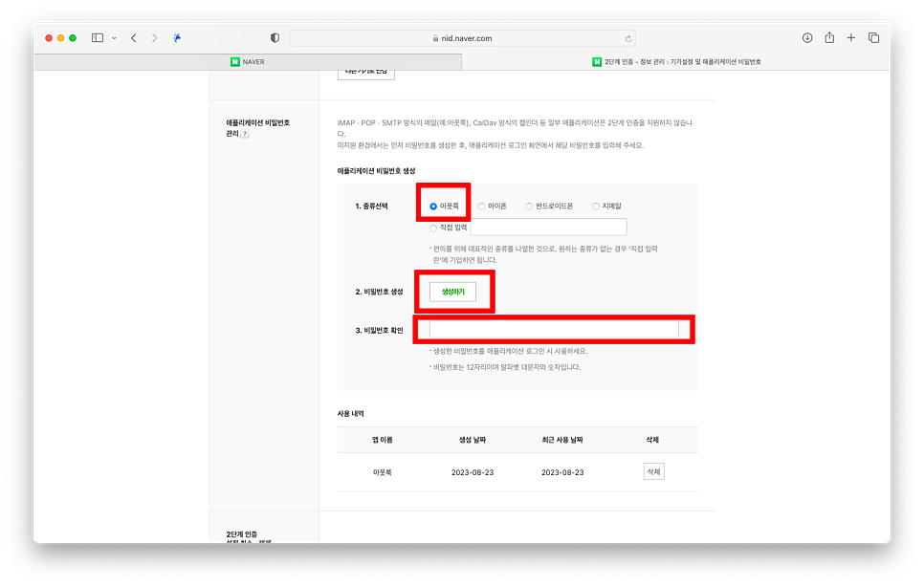Open a new tab with plus icon
The width and height of the screenshot is (924, 587).
(x=851, y=37)
